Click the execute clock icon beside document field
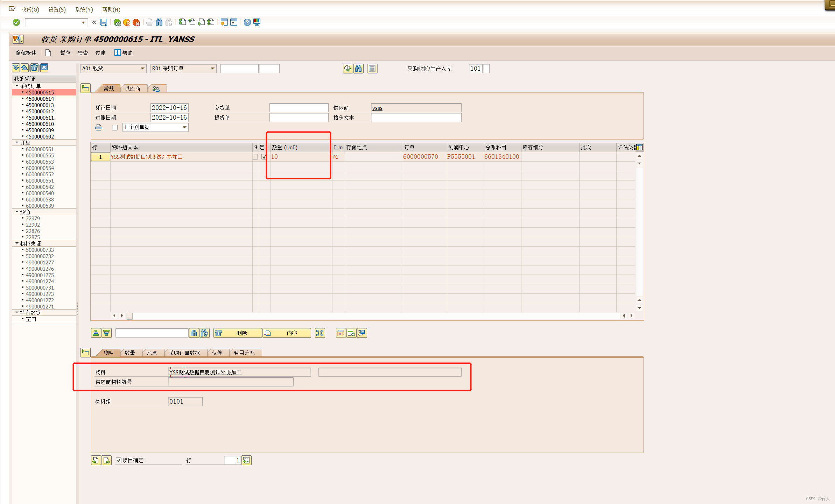 347,69
